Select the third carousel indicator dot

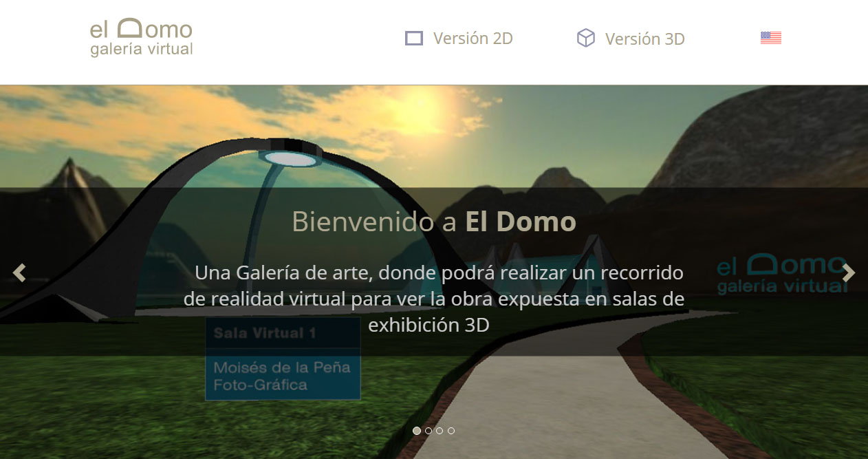(x=440, y=431)
